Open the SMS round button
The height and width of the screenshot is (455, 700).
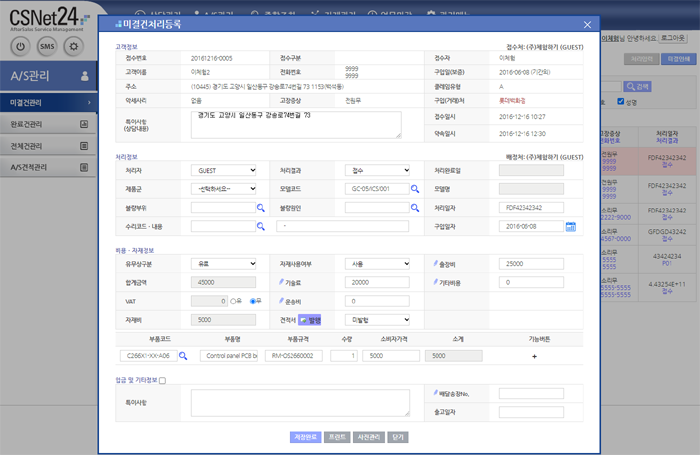point(47,46)
